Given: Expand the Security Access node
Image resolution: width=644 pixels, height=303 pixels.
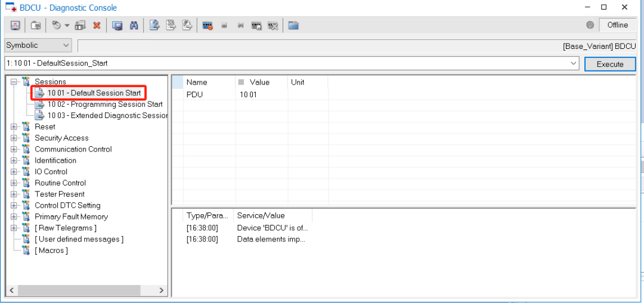Looking at the screenshot, I should click(x=14, y=138).
